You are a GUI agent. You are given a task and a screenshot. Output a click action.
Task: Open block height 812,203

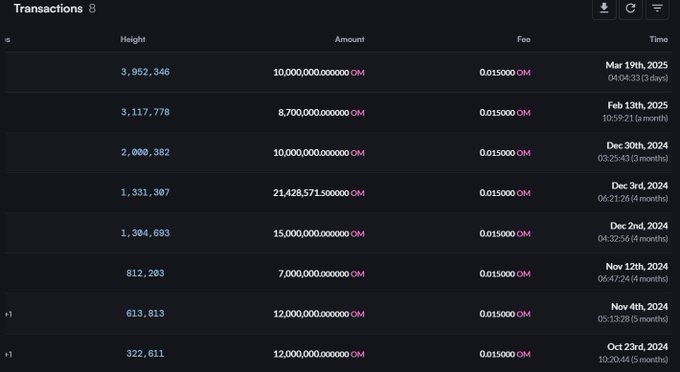[145, 274]
